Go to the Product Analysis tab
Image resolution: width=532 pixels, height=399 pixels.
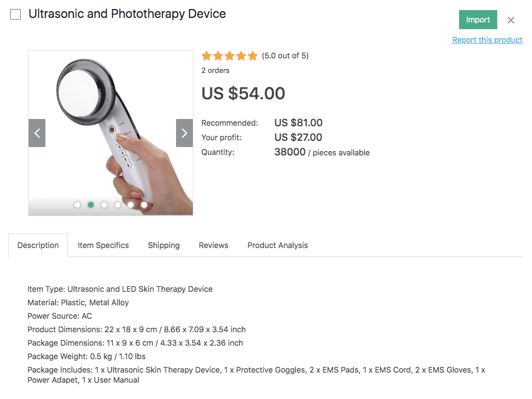click(x=277, y=245)
